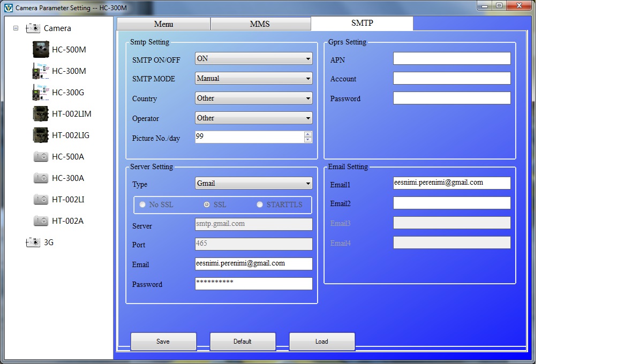Open the Menu tab
Viewport: 617px width, 364px height.
163,24
